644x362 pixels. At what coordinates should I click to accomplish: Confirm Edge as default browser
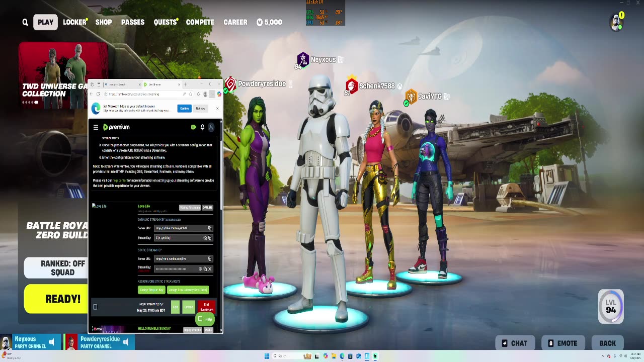pyautogui.click(x=184, y=109)
